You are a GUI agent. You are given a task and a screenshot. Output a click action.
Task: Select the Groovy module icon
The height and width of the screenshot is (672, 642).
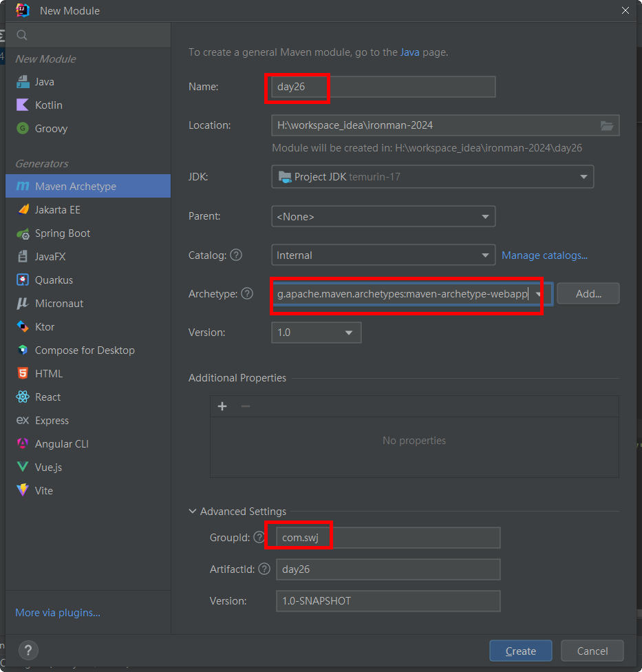click(x=23, y=128)
